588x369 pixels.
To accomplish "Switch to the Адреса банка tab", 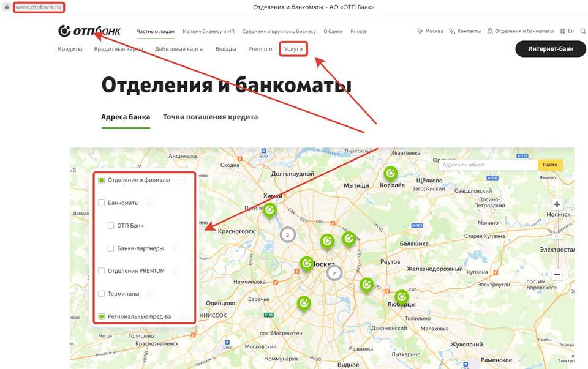I will click(x=126, y=117).
